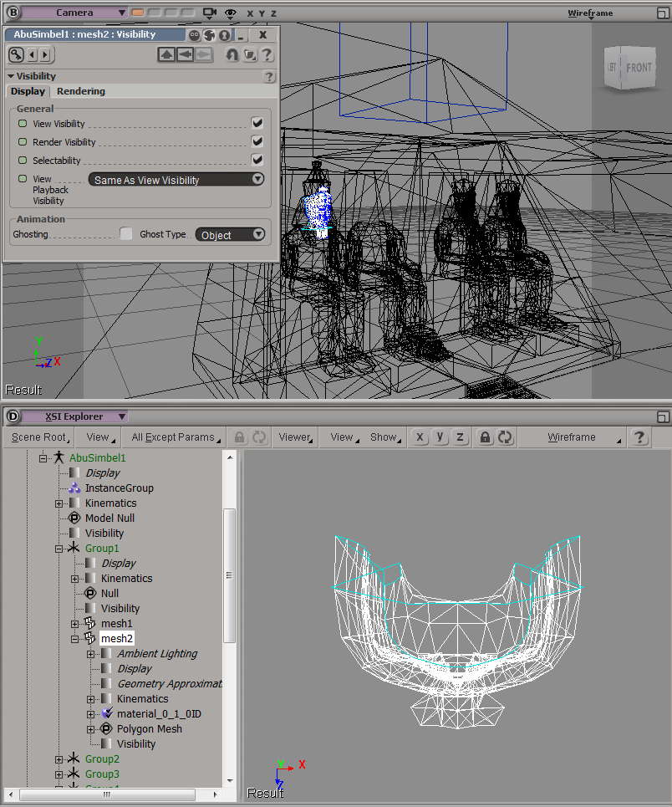Screen dimensions: 672x807
Task: Click the up-arrow parent navigation icon
Action: 166,54
